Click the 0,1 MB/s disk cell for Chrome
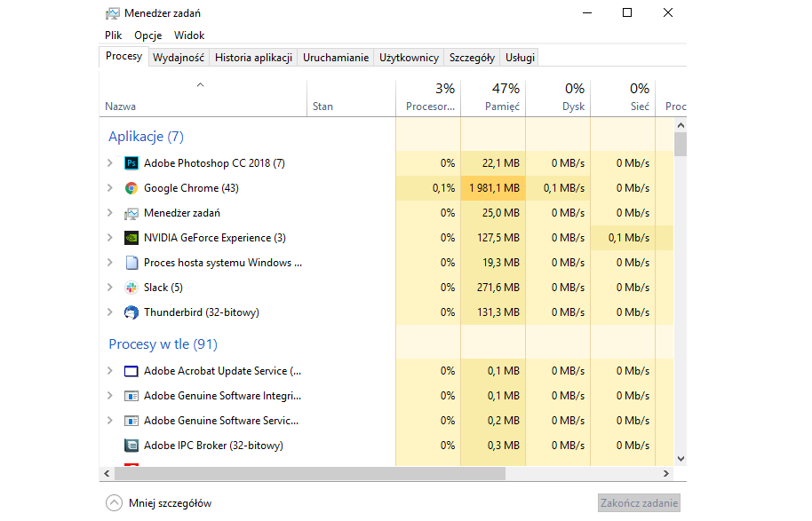Image resolution: width=812 pixels, height=521 pixels. [x=558, y=188]
